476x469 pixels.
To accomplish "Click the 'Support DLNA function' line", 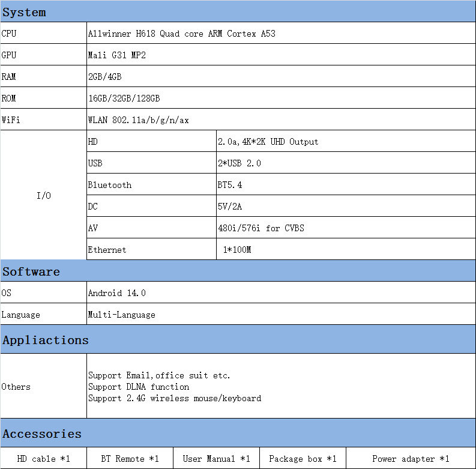I will point(139,387).
